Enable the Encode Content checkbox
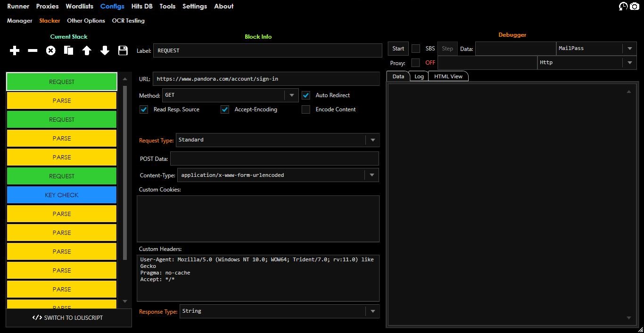Screen dimensions: 644x333 (x=305, y=109)
